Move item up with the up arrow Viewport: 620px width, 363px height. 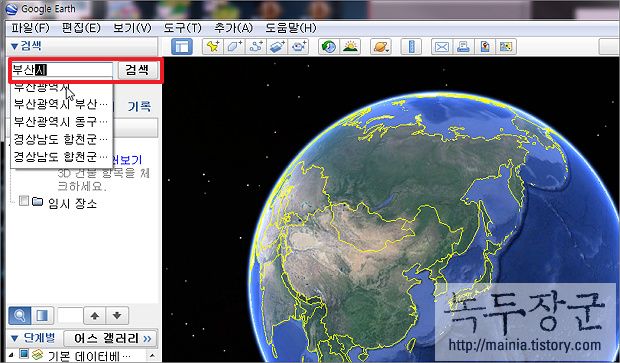[95, 315]
